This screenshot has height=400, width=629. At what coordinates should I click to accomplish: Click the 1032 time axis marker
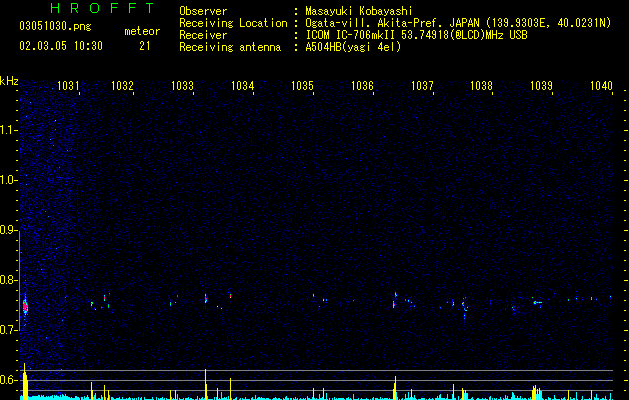122,85
